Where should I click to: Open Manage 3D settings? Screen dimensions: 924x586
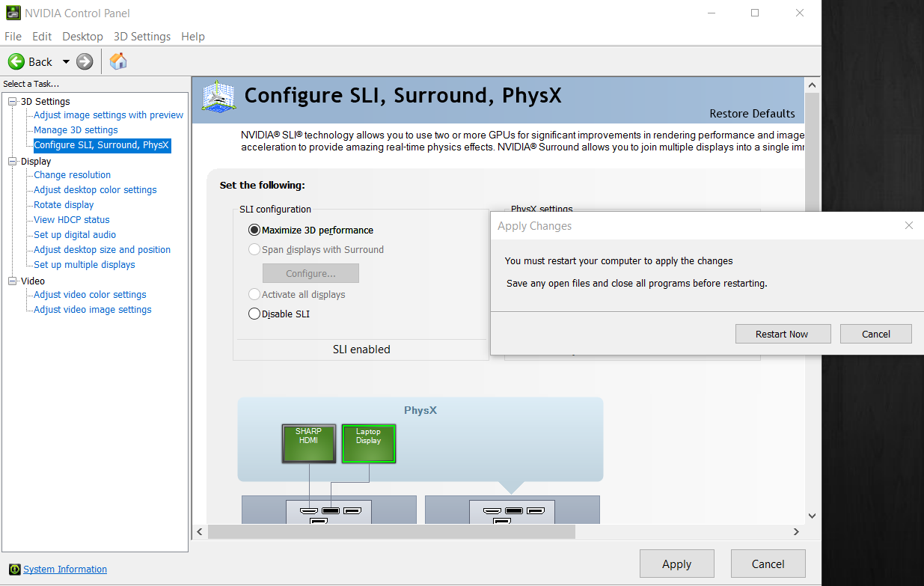(76, 130)
